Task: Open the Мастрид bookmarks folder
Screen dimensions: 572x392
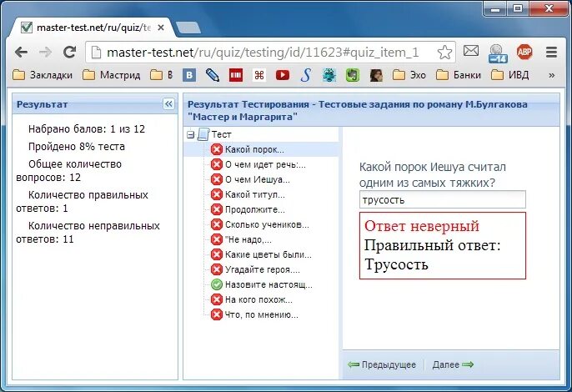Action: [x=111, y=75]
